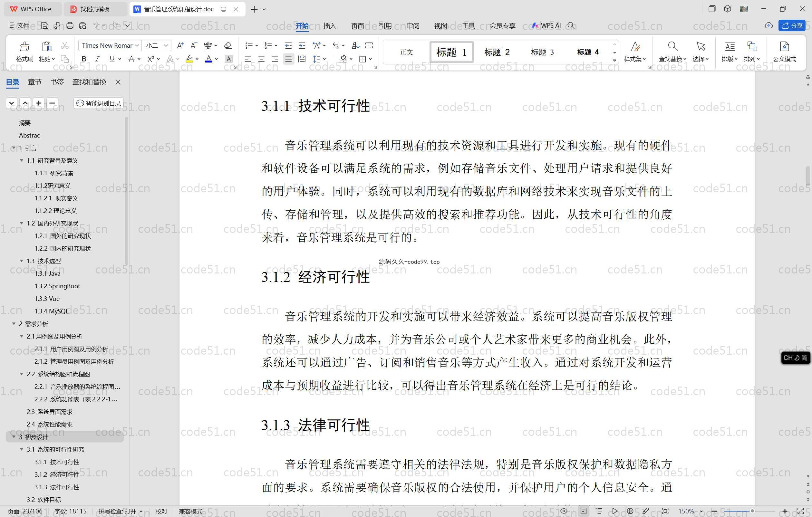Click the 智能识别目录 button

click(99, 103)
